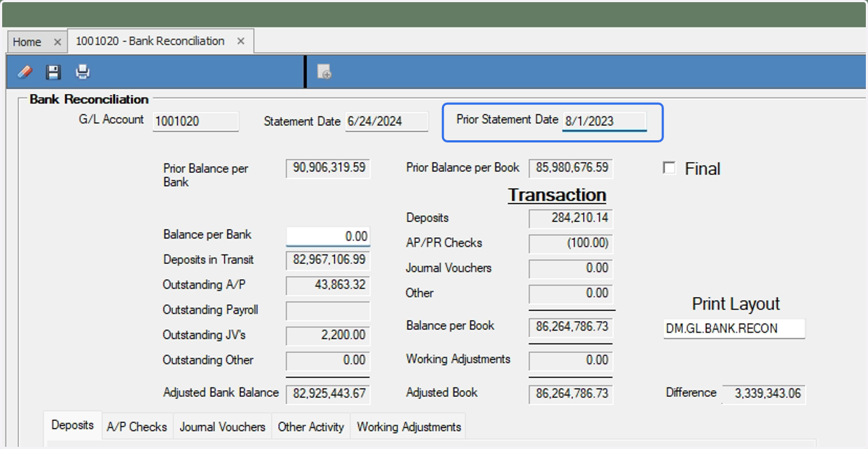Click Deposits in Transit value 82,967,106.99
This screenshot has width=868, height=449.
(x=328, y=260)
